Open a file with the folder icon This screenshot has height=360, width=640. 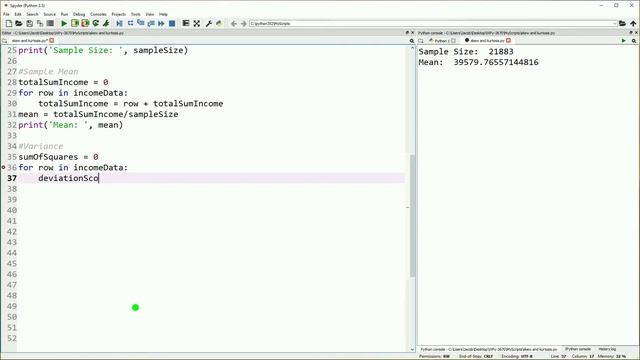coord(19,24)
